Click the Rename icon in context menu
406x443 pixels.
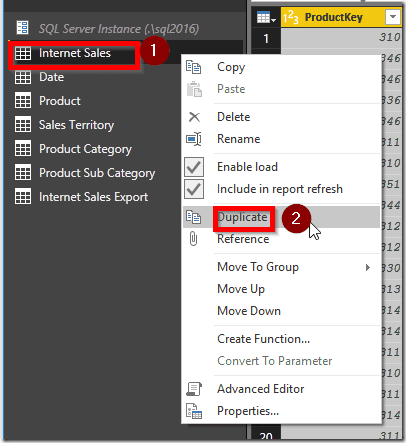pyautogui.click(x=194, y=139)
